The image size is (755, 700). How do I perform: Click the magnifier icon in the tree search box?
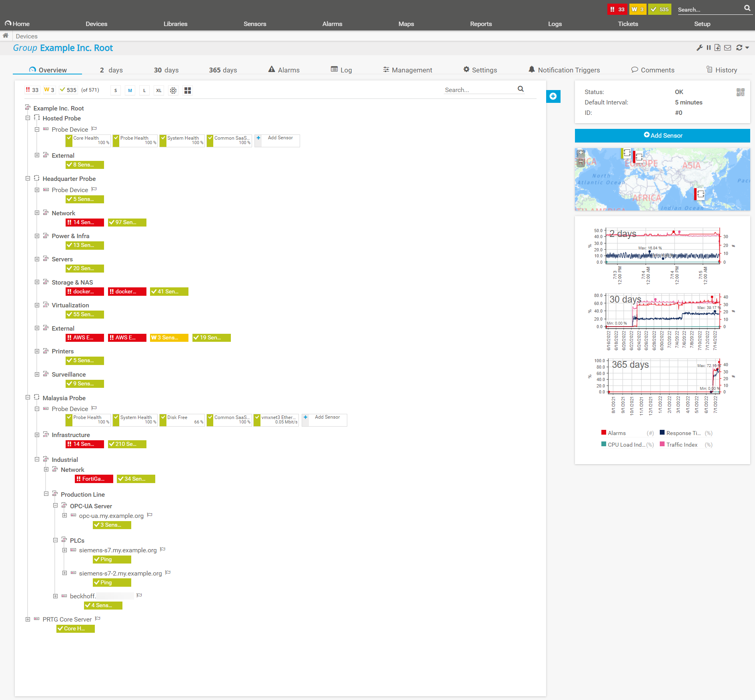point(521,89)
